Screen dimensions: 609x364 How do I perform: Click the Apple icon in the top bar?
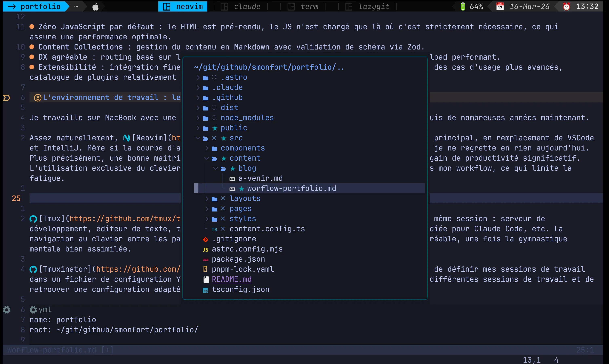(x=95, y=7)
